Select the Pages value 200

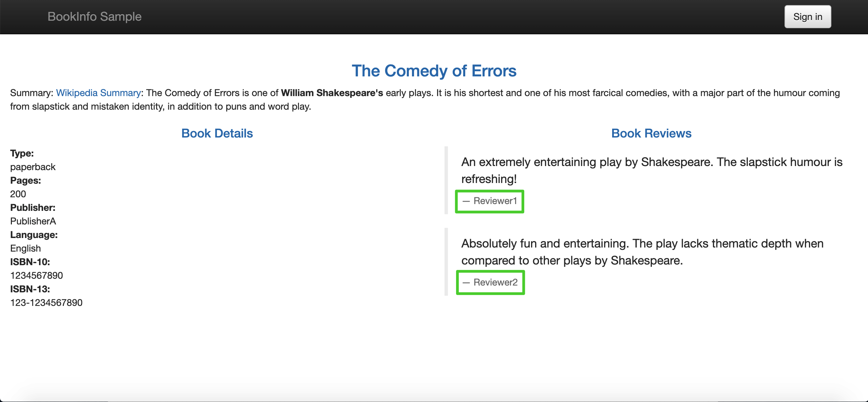tap(18, 194)
